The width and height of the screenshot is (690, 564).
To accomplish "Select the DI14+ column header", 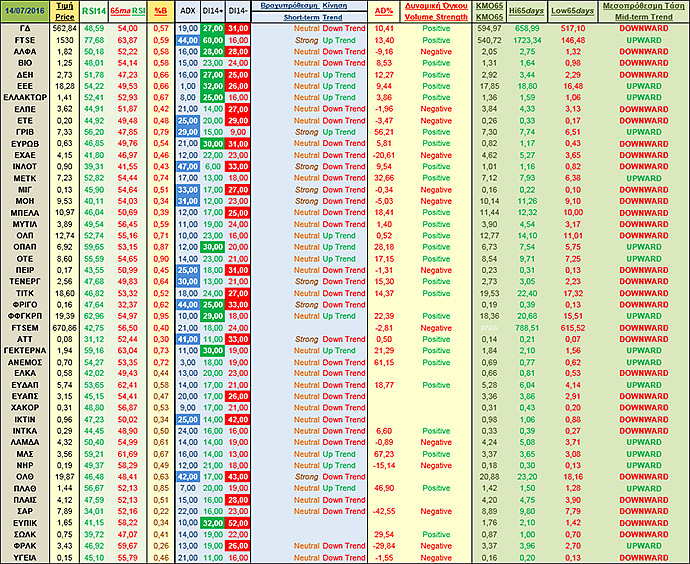I will (213, 11).
